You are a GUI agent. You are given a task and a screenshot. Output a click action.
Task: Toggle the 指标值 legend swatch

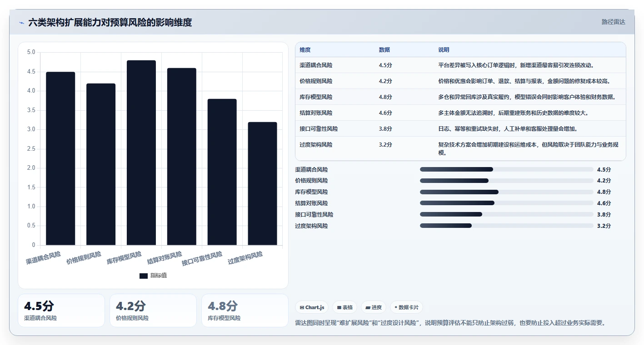tap(144, 276)
